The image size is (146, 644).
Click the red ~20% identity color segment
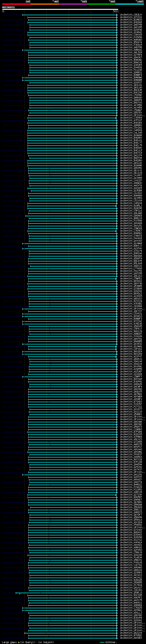point(16,4)
